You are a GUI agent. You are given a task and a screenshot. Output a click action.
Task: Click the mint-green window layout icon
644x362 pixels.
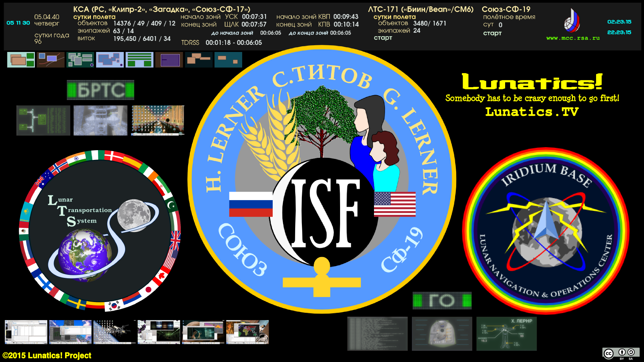click(21, 60)
